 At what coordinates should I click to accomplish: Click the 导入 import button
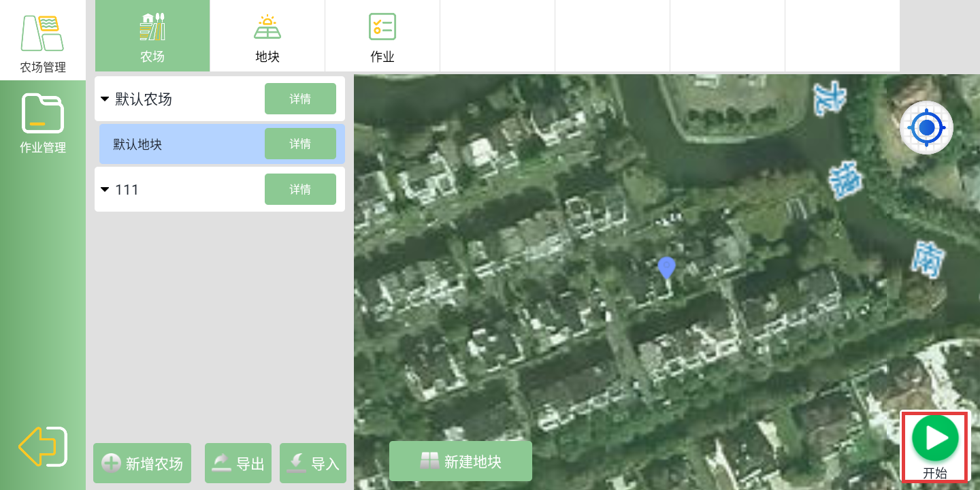coord(313,463)
